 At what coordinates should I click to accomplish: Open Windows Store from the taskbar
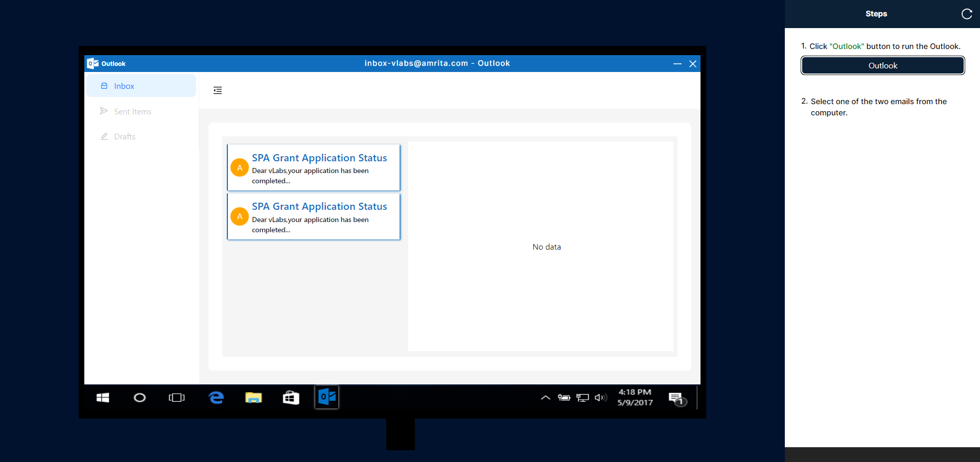(x=291, y=398)
